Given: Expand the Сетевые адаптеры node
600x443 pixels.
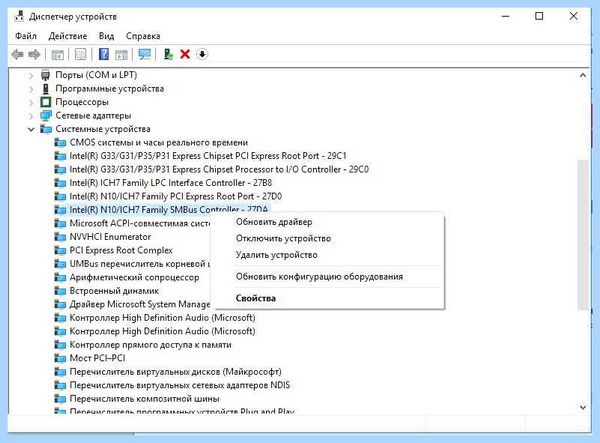Looking at the screenshot, I should [31, 116].
